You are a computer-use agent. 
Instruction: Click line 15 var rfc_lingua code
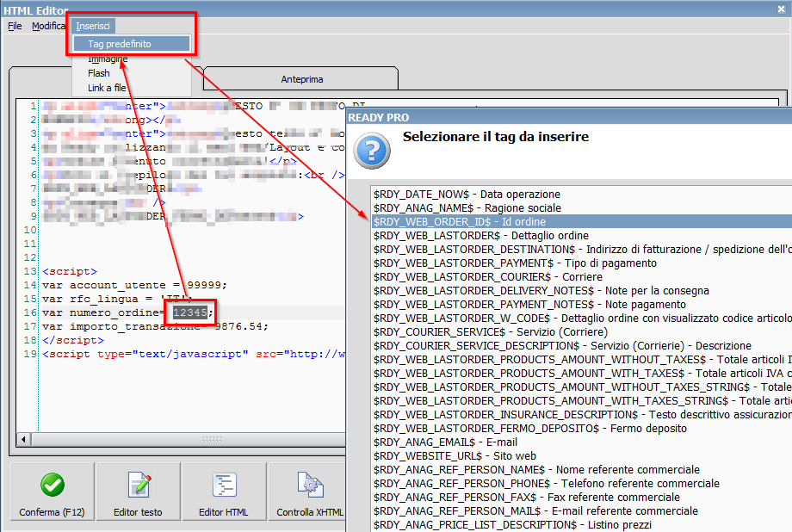point(117,299)
